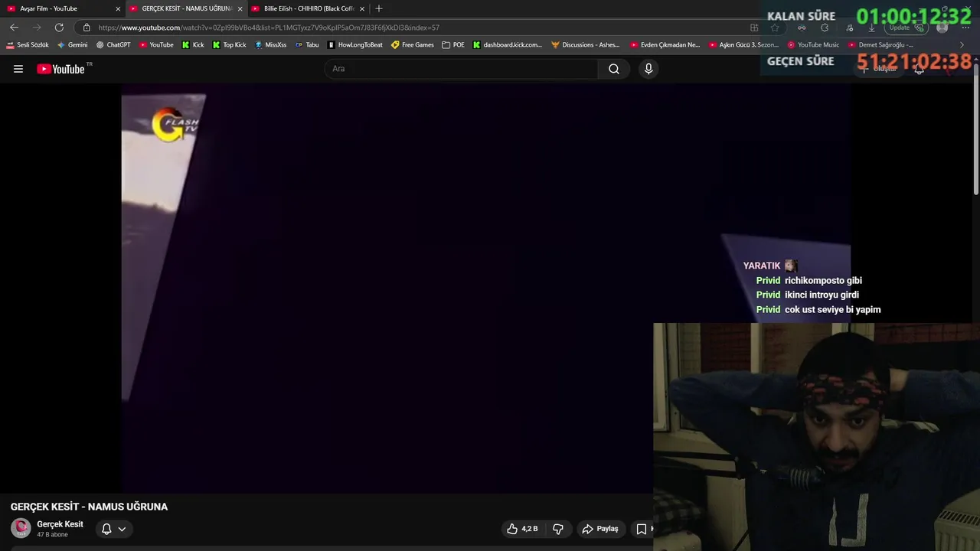Open the dashboard.kick.com bookmark
Image resolution: width=980 pixels, height=551 pixels.
[508, 45]
